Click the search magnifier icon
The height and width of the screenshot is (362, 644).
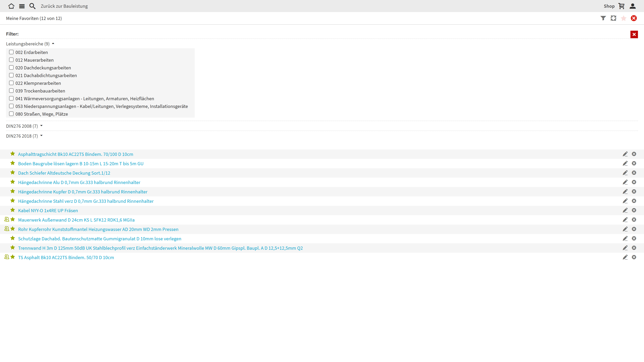pos(32,6)
